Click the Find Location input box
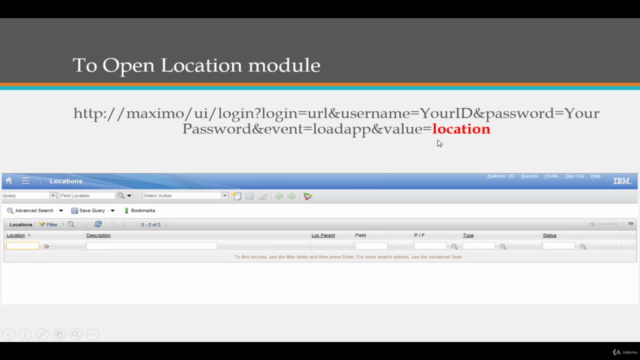This screenshot has height=360, width=640. coord(87,196)
